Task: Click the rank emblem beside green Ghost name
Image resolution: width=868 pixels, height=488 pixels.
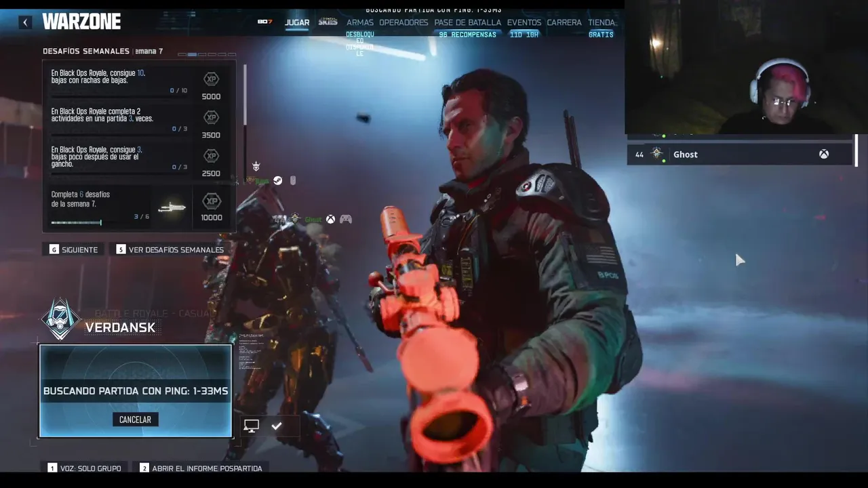Action: (295, 219)
